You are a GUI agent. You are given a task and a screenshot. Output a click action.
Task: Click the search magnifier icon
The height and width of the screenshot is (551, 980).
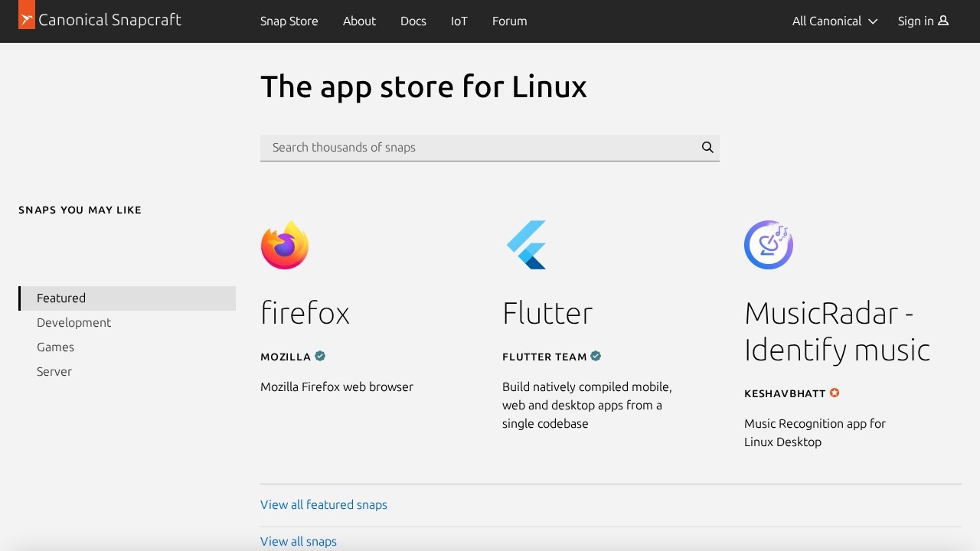coord(707,148)
